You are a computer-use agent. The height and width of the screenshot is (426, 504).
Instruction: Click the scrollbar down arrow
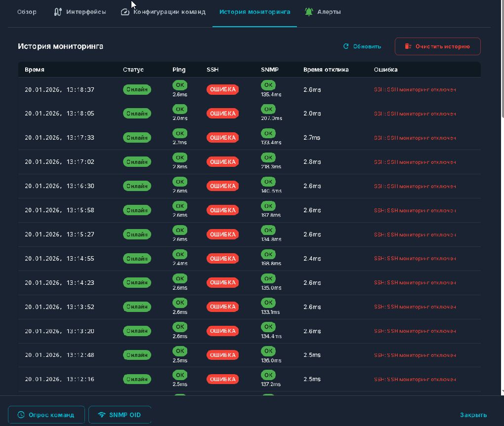click(x=502, y=391)
